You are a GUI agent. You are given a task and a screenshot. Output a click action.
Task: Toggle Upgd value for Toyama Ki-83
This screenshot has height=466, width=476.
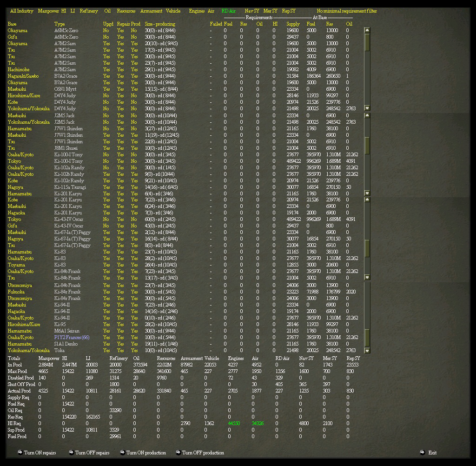pyautogui.click(x=106, y=265)
